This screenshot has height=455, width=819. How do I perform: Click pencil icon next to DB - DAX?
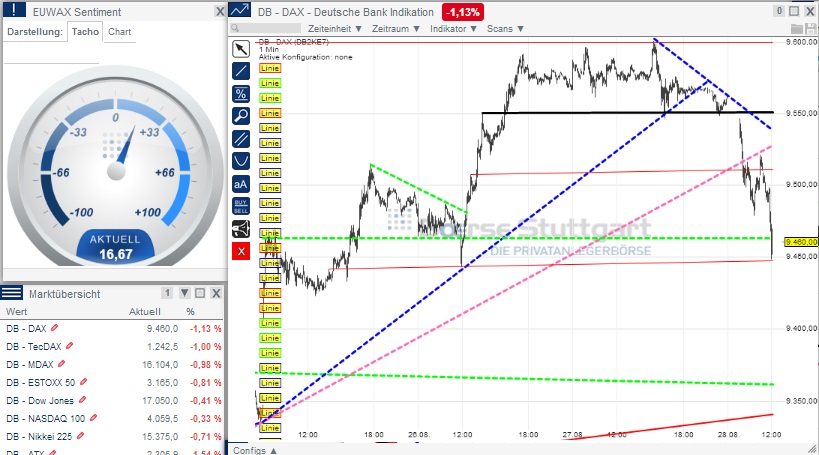click(54, 328)
